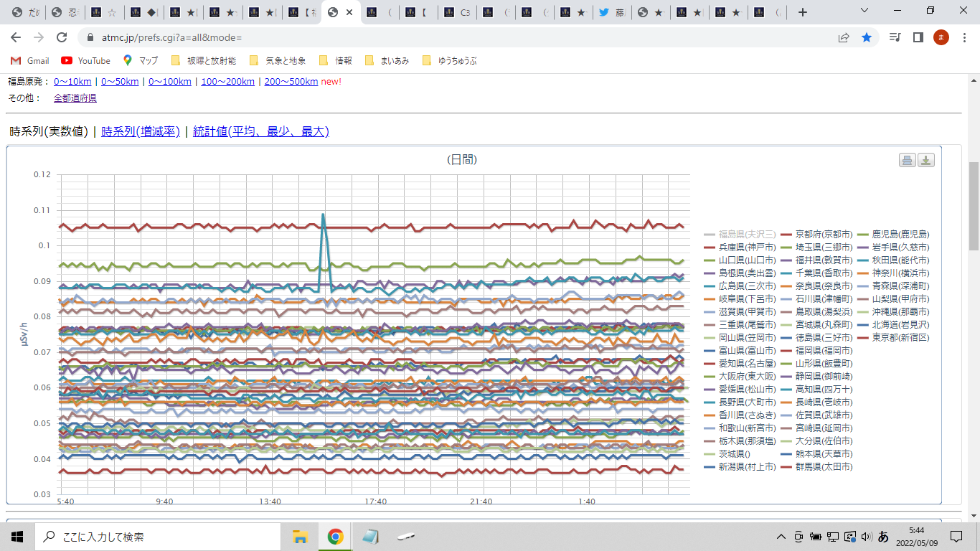Open the Windows Start menu
This screenshot has width=980, height=551.
pyautogui.click(x=17, y=537)
